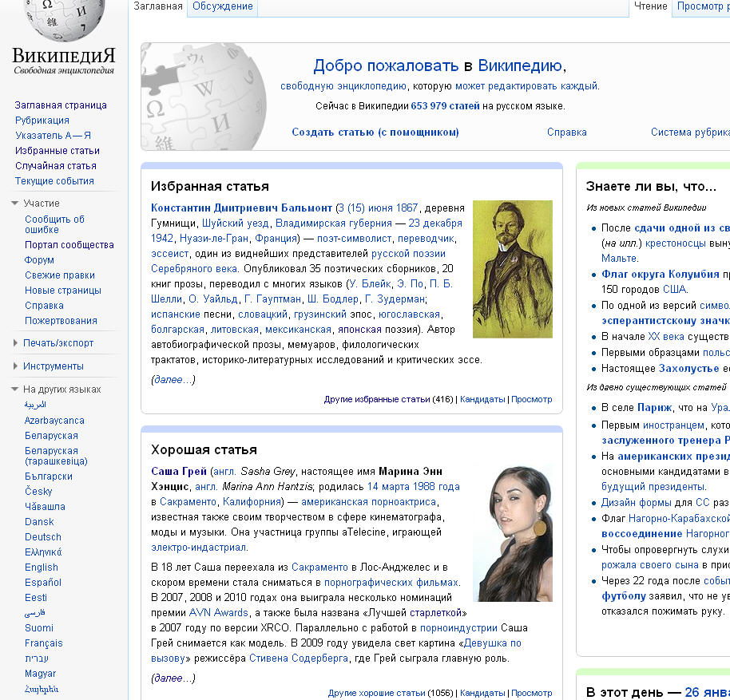Open the Sasha Grey photo thumbnail
Image resolution: width=730 pixels, height=700 pixels.
(x=513, y=534)
